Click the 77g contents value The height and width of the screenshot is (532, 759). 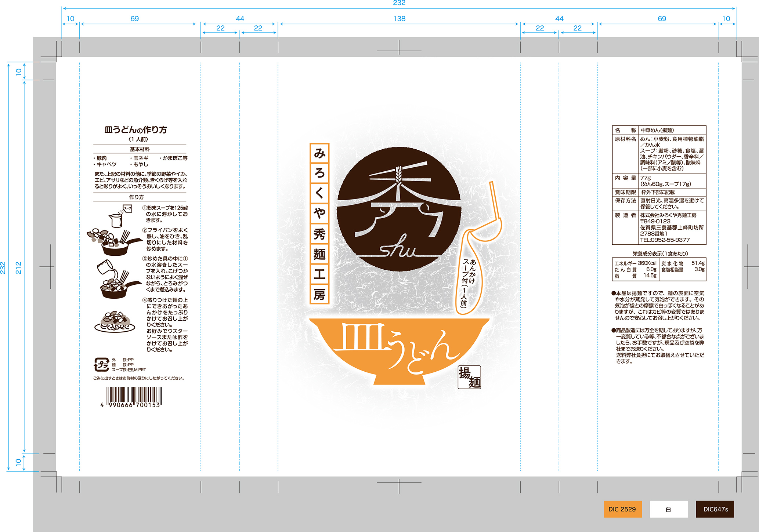646,178
